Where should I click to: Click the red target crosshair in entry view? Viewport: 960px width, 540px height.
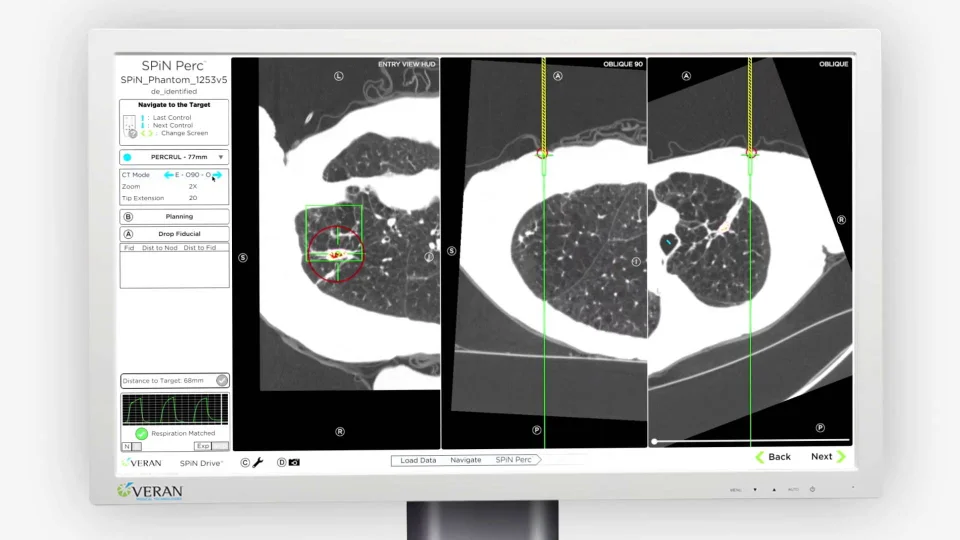337,254
